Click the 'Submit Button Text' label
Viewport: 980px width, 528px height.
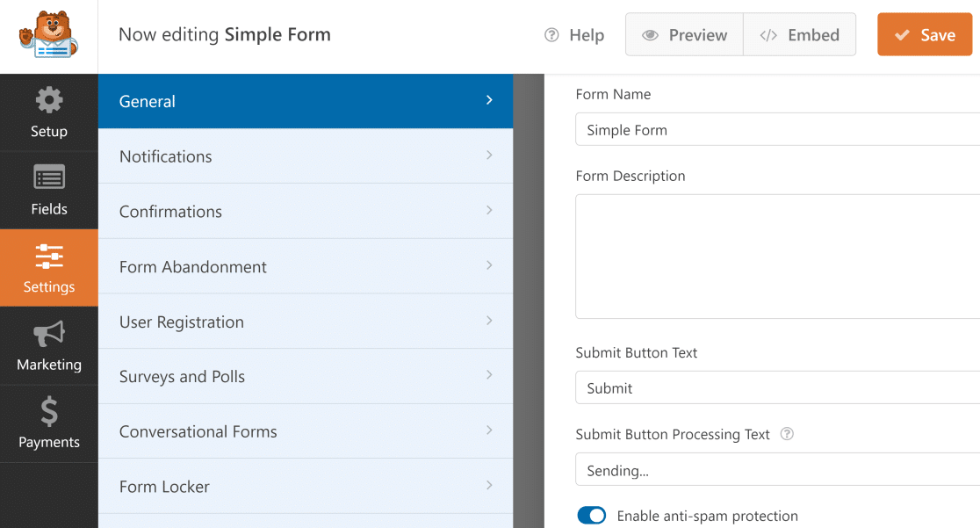point(637,353)
